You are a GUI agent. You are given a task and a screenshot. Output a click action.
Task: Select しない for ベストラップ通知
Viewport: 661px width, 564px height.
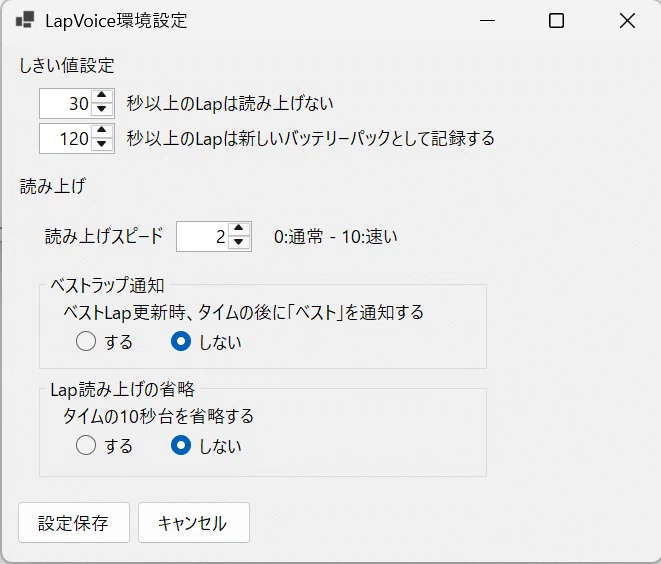pos(181,341)
